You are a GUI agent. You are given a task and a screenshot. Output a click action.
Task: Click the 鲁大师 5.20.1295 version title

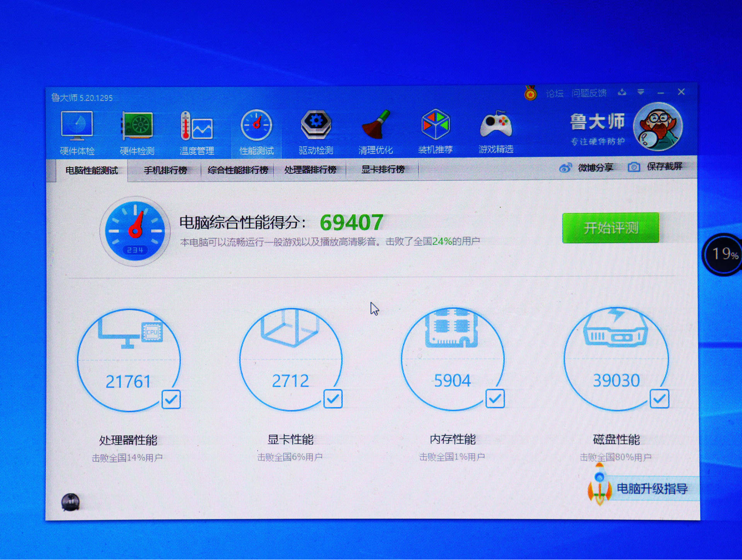[82, 98]
